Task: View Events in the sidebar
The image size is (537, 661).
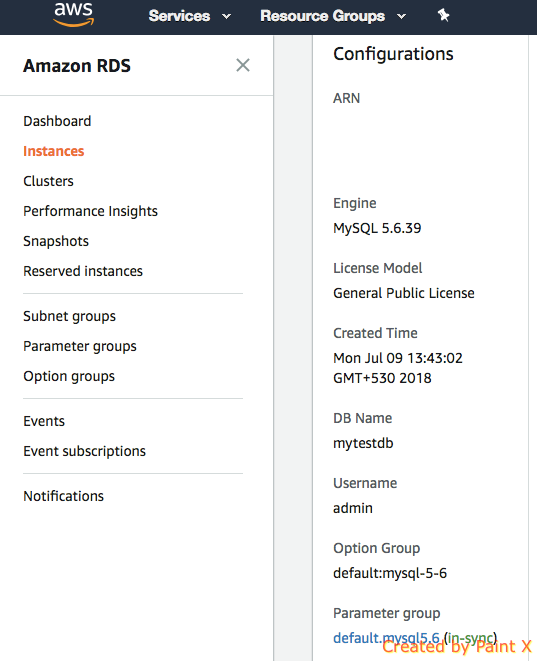Action: coord(44,421)
